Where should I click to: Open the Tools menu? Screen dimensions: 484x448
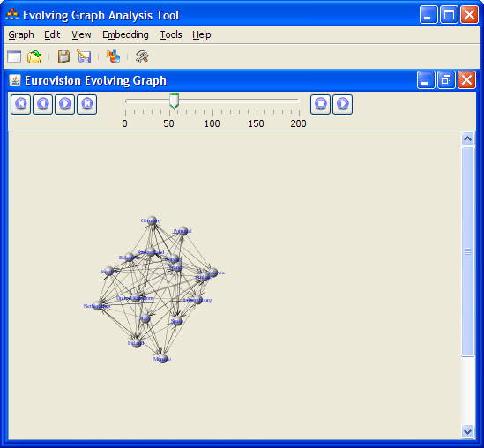(171, 34)
